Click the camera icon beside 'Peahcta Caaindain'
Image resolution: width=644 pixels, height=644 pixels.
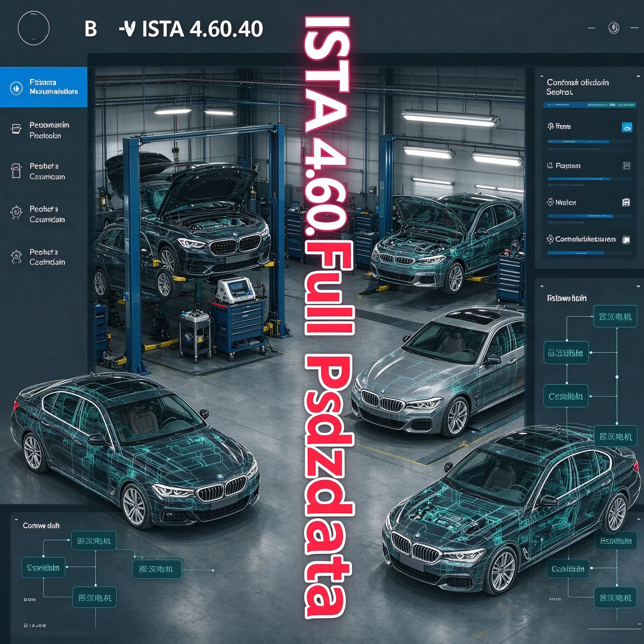(x=16, y=256)
